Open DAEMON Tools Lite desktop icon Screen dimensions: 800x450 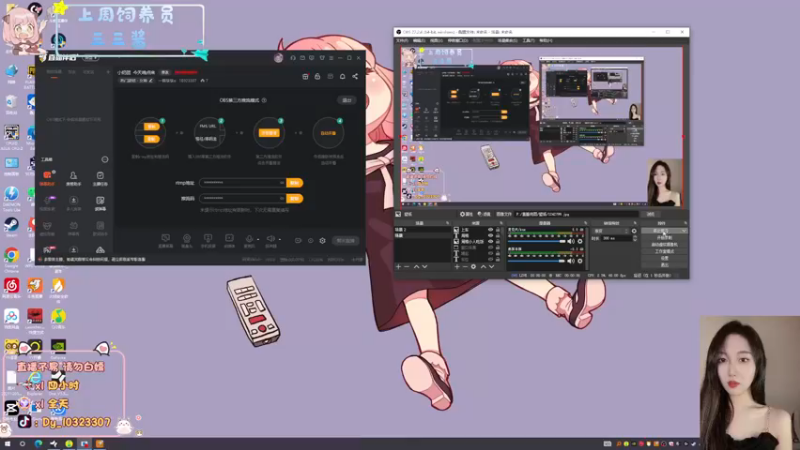pyautogui.click(x=11, y=194)
